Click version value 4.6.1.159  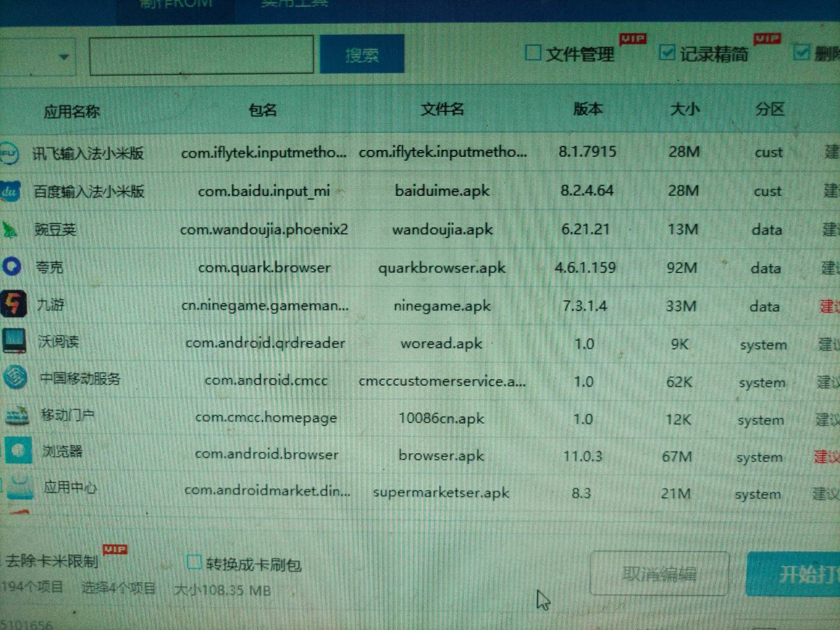585,267
